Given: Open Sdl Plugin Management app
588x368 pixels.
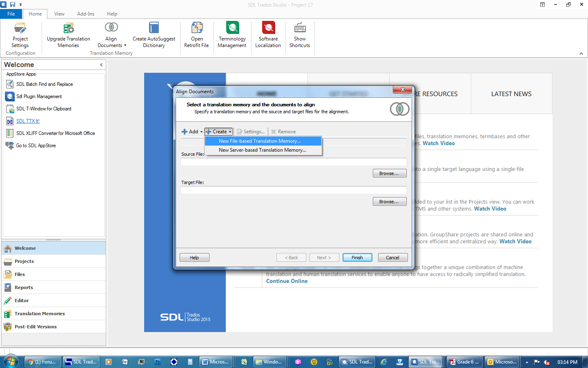Looking at the screenshot, I should [39, 96].
